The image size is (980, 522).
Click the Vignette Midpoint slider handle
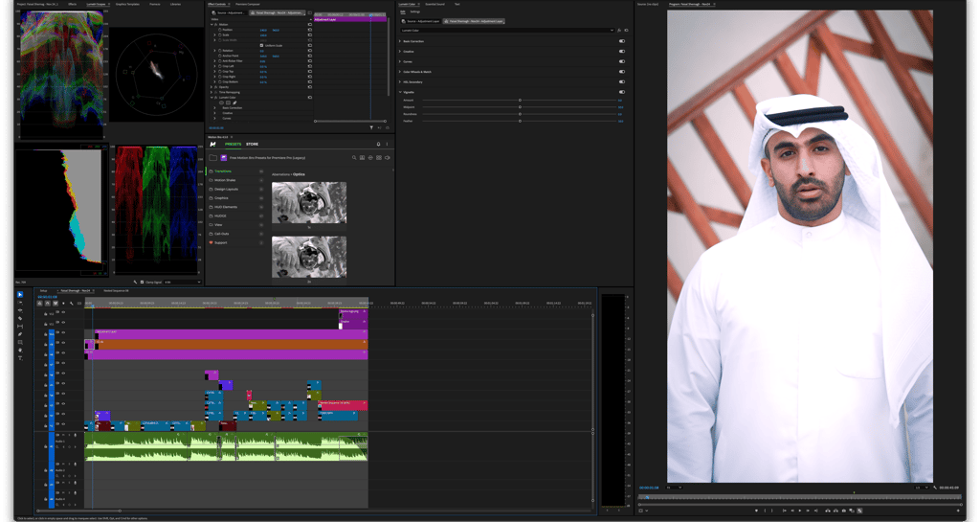520,107
